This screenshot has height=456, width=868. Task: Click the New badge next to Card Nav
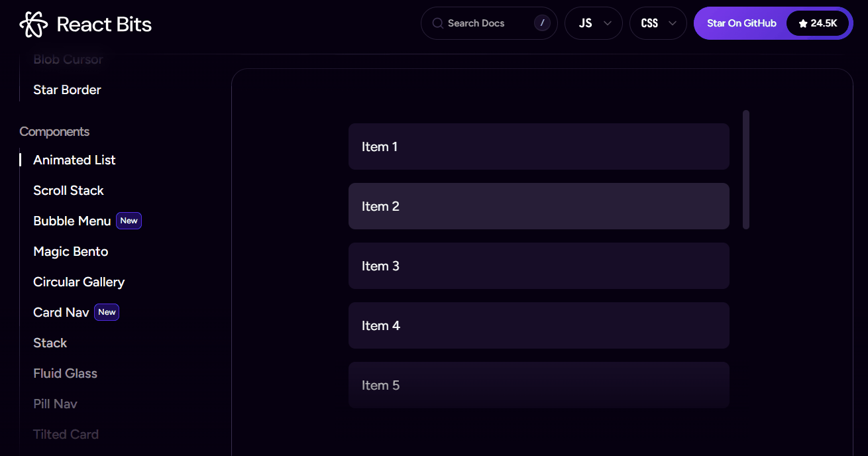pos(107,312)
